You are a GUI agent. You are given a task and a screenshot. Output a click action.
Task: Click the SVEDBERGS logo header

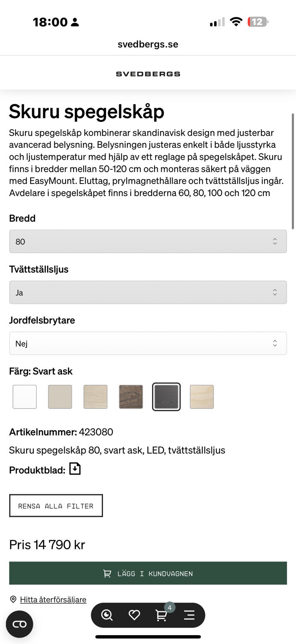(148, 73)
